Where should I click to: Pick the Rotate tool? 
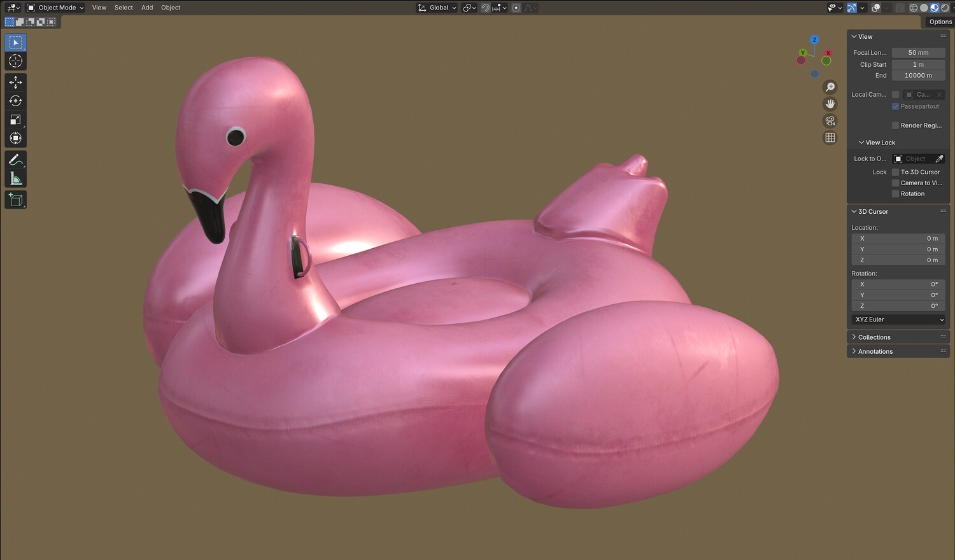tap(16, 101)
